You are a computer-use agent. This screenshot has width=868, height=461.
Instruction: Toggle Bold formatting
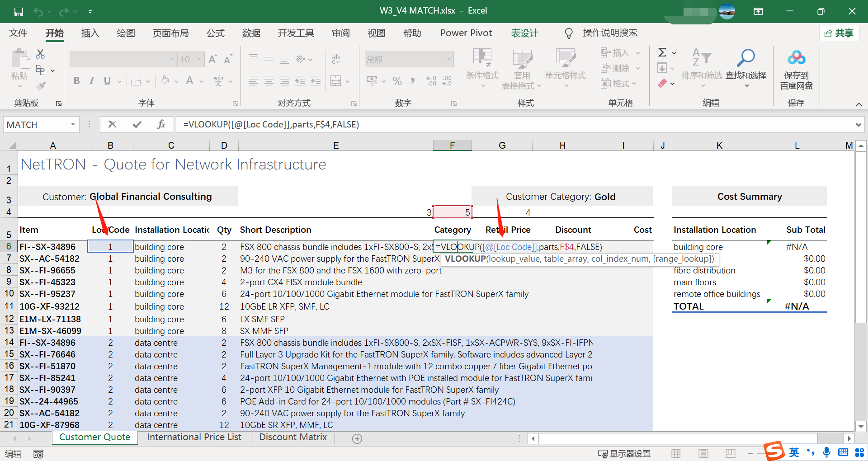pyautogui.click(x=76, y=81)
